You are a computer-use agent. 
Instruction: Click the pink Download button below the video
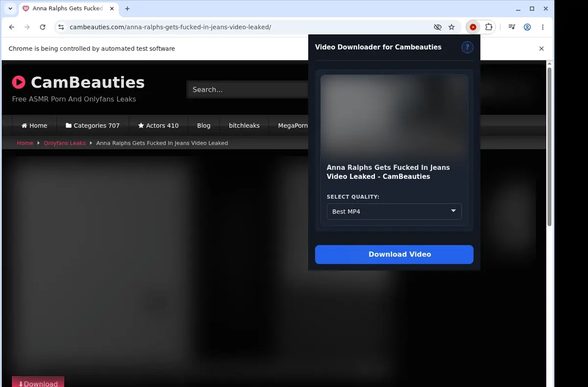[38, 382]
